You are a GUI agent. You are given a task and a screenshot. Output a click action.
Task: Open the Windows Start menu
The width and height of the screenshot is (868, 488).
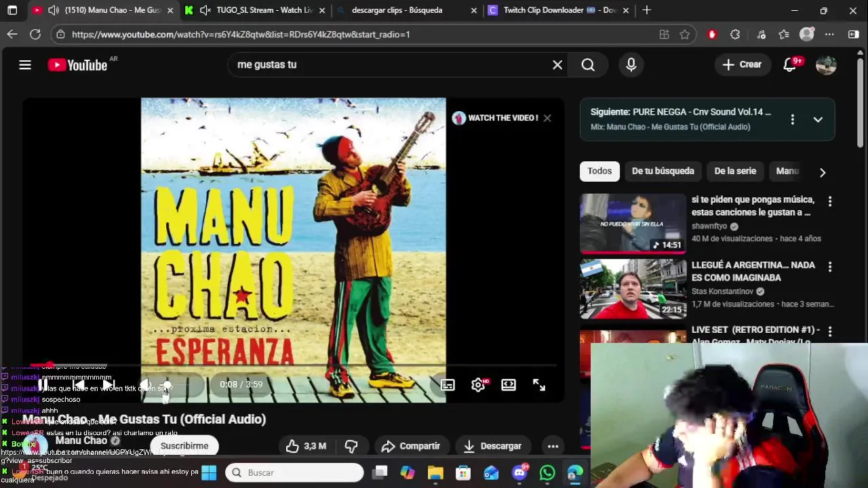coord(209,472)
